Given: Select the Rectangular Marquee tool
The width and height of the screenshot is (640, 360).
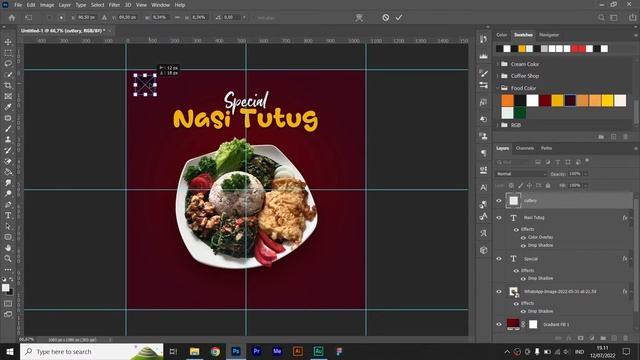Looking at the screenshot, I should pos(8,53).
